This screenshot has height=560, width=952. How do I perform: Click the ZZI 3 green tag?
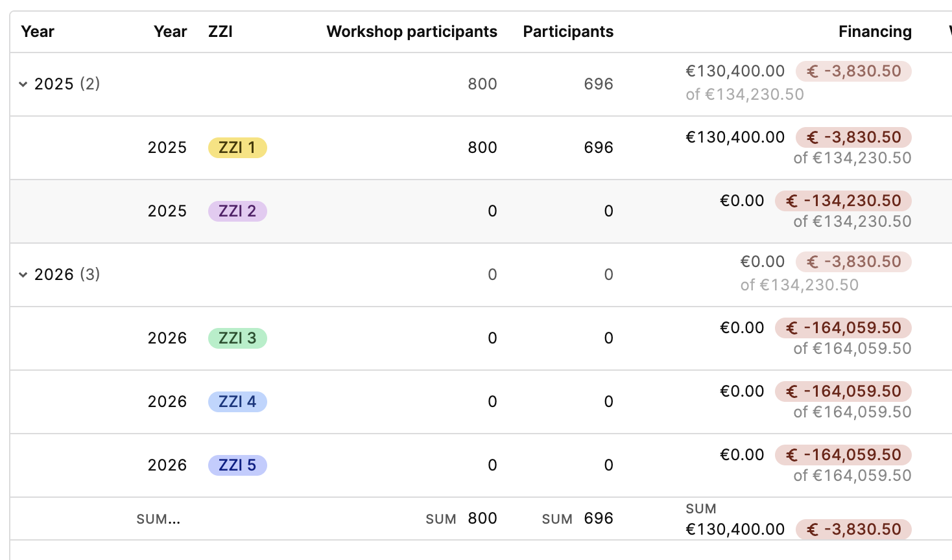coord(237,338)
